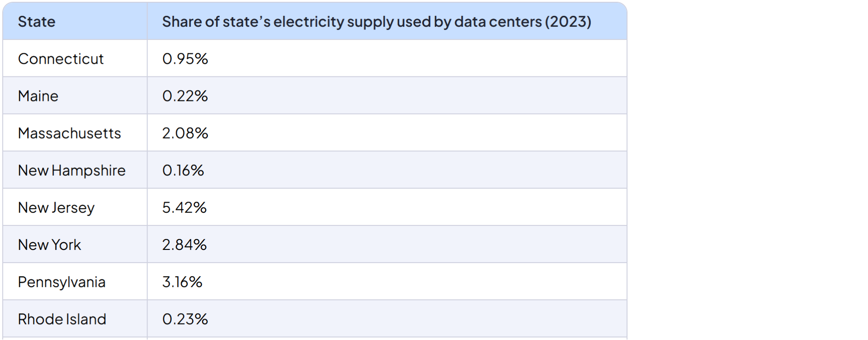Select the Connecticut cell
868x340 pixels.
[61, 59]
